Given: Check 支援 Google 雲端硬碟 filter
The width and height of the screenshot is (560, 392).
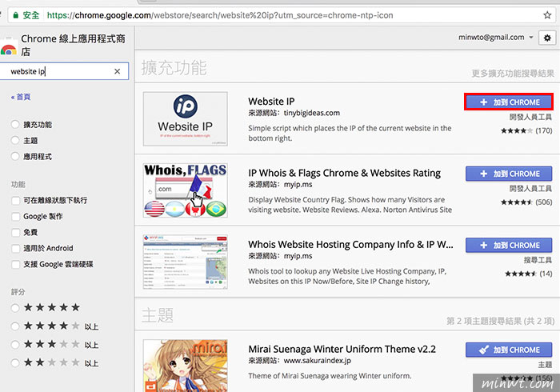Looking at the screenshot, I should click(15, 265).
